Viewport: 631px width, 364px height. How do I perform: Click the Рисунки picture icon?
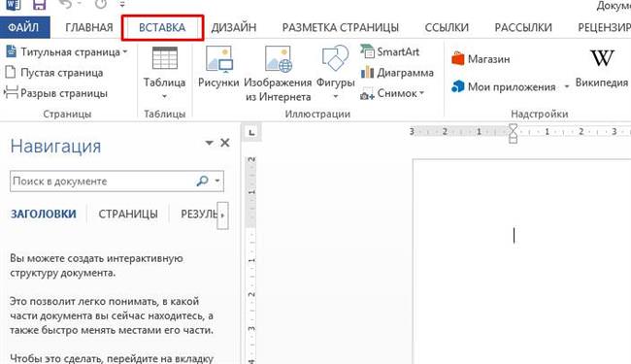point(218,59)
